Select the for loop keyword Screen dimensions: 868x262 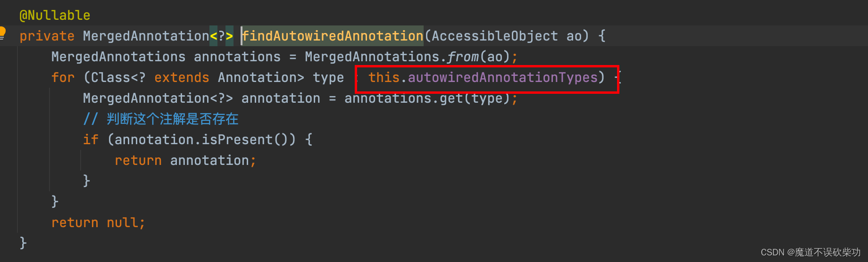63,78
